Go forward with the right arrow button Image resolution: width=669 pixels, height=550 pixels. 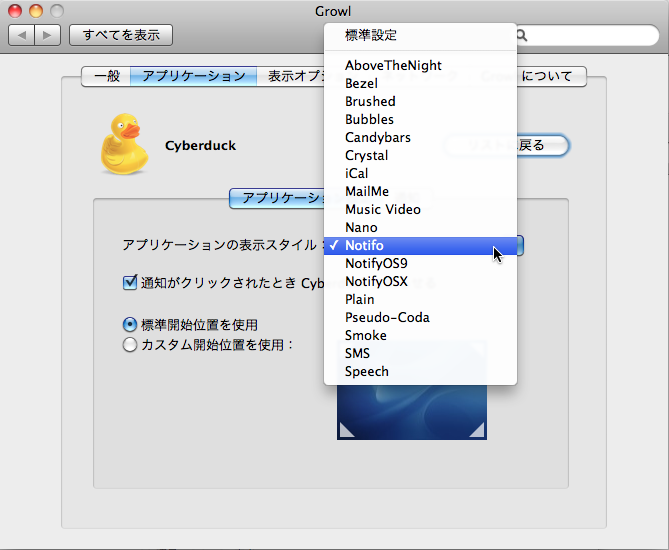(x=47, y=35)
